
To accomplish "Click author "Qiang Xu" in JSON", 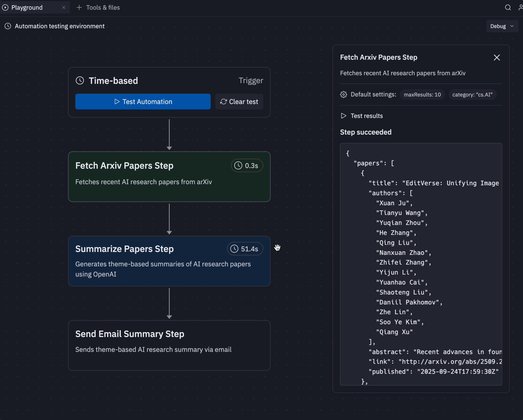I will (394, 332).
